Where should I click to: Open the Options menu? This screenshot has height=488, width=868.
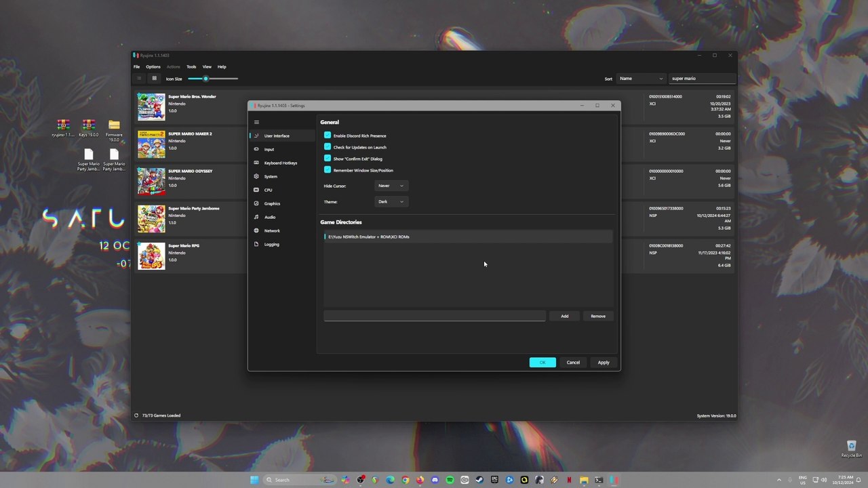(153, 67)
